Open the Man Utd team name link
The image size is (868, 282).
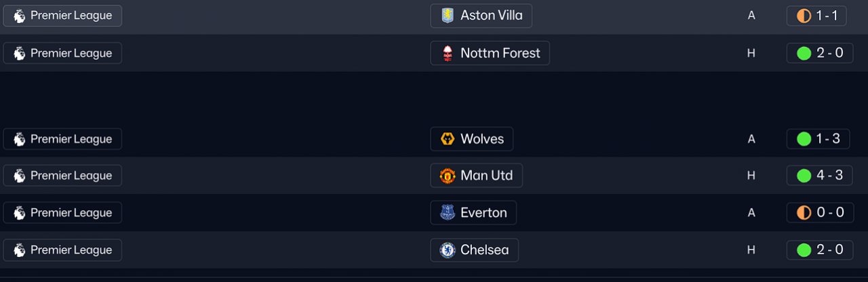pos(486,176)
